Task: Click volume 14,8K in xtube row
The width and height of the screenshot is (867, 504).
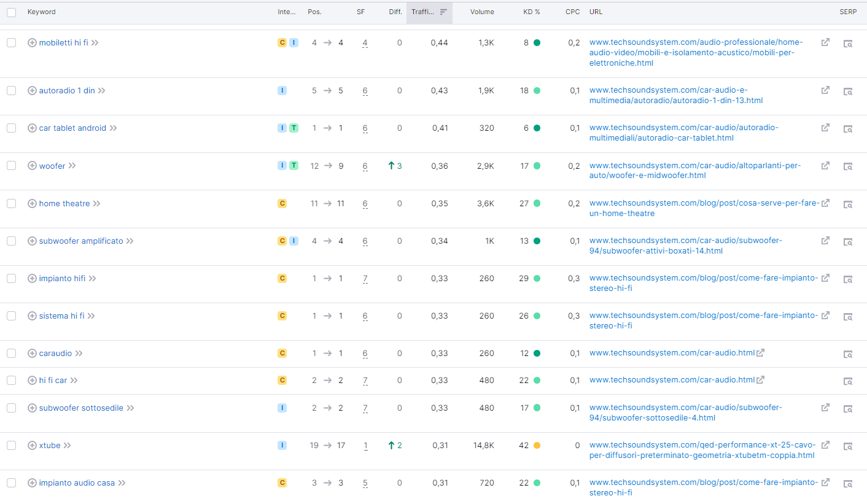Action: point(482,445)
